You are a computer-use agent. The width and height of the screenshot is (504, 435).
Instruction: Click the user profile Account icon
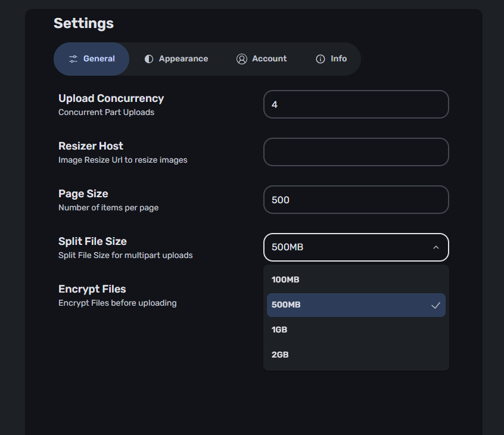point(242,59)
